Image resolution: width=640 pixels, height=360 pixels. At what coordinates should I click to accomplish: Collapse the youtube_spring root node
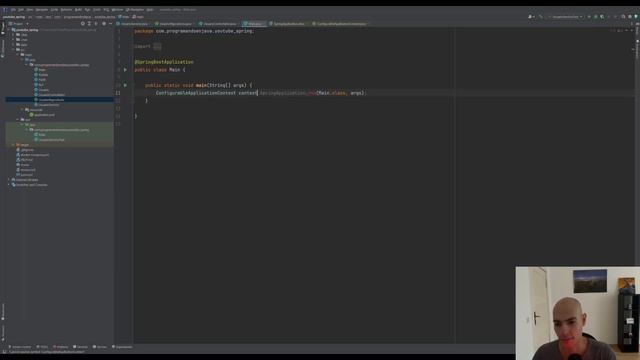(x=9, y=30)
